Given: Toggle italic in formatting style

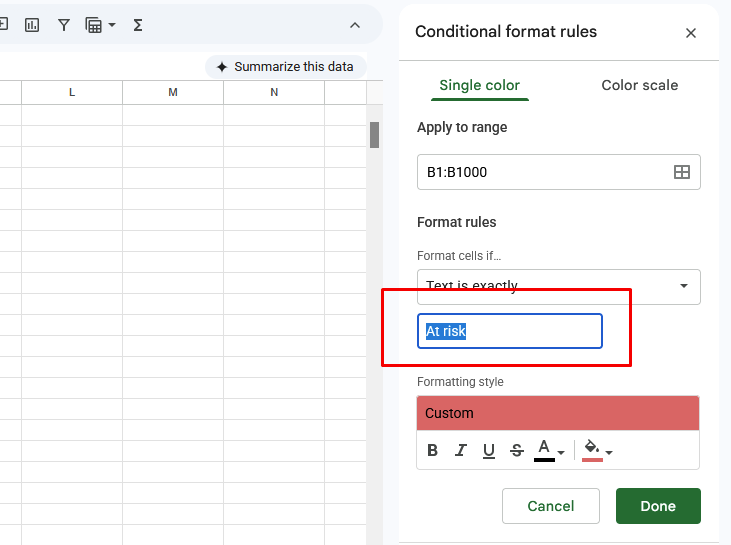Looking at the screenshot, I should (x=461, y=450).
